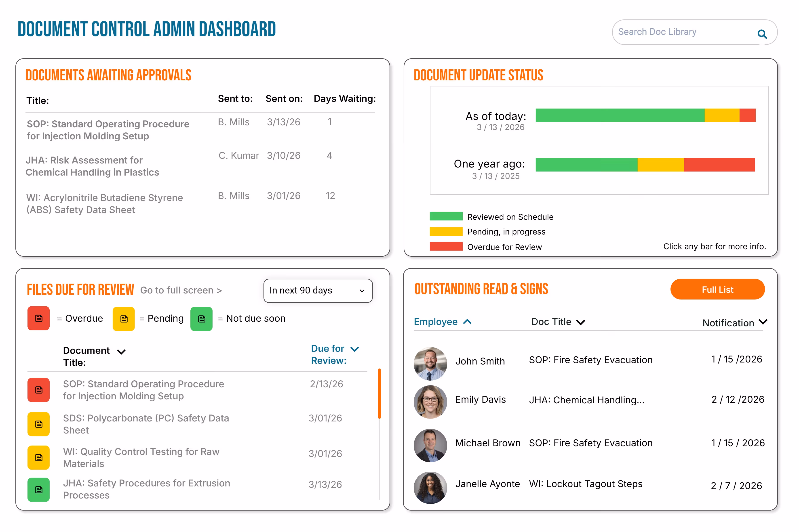Viewport: 799px width, 532px height.
Task: Select the green Not due soon icon in legend
Action: tap(202, 318)
